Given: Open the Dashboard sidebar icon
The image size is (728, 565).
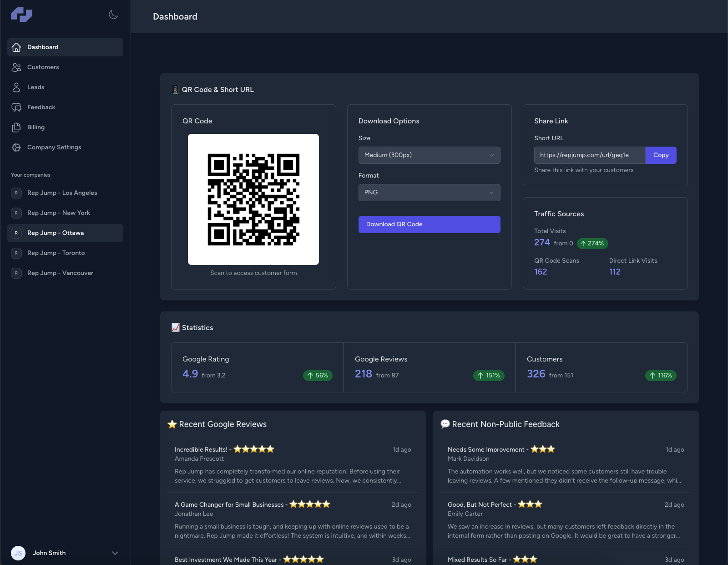Looking at the screenshot, I should tap(16, 47).
